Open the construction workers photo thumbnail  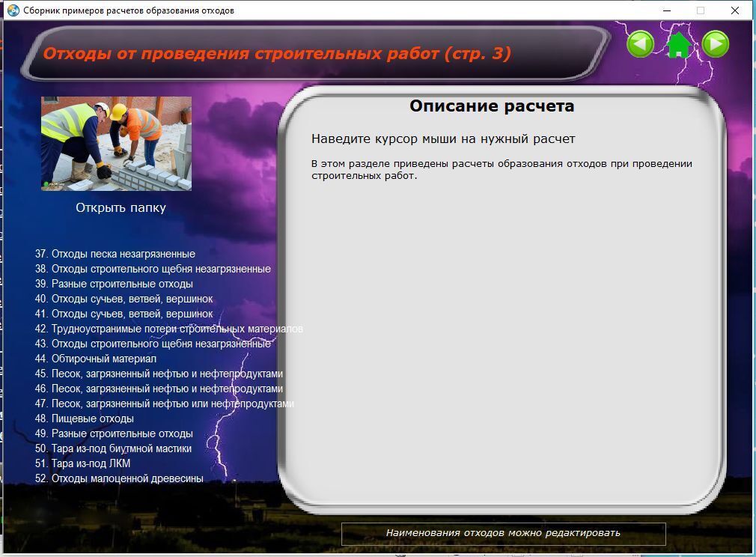click(x=116, y=144)
